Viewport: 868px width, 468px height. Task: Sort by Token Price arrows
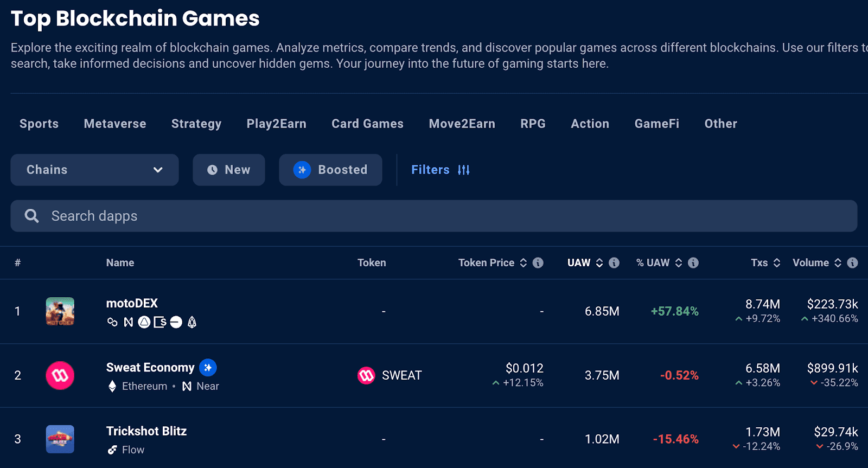(x=524, y=262)
